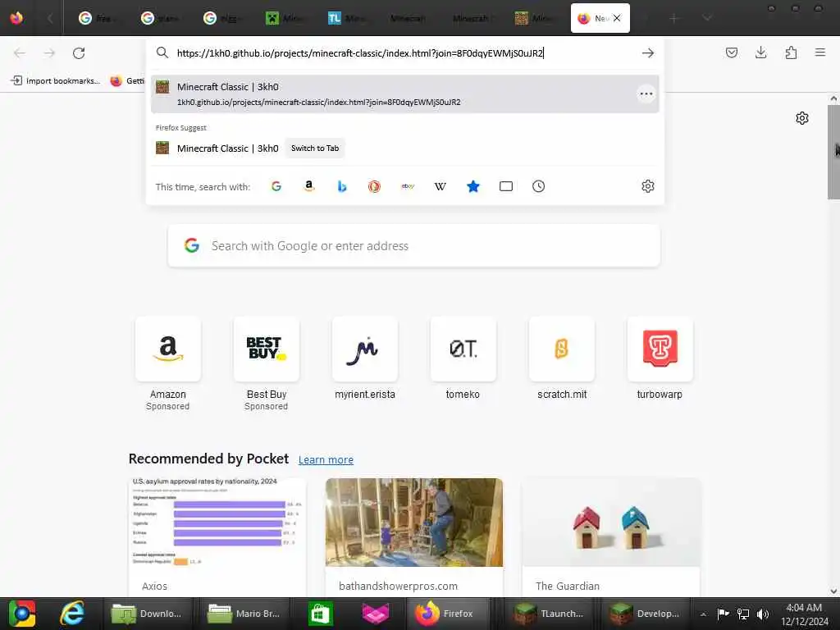Open Save to Pocket icon in toolbar

[x=731, y=52]
